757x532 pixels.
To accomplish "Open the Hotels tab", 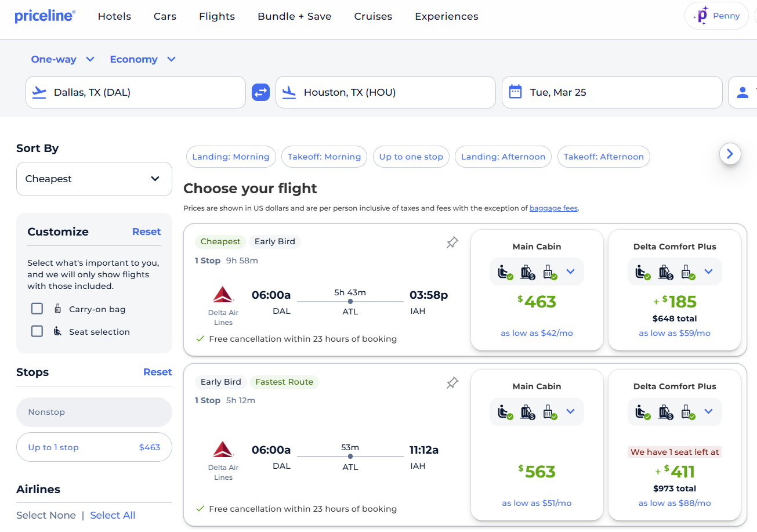I will 114,16.
